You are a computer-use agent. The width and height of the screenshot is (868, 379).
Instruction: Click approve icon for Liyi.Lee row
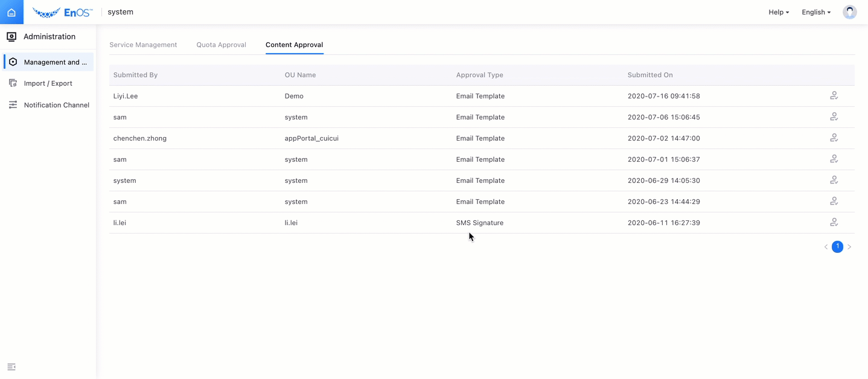point(834,96)
